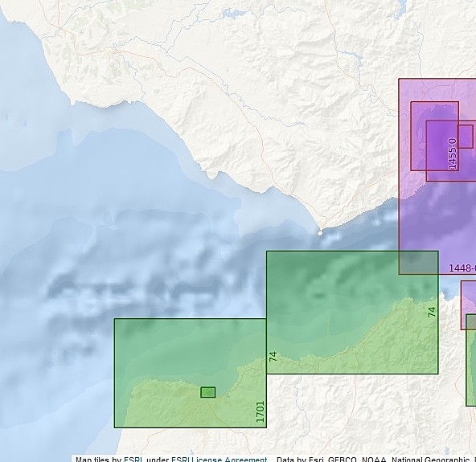Click the white cape tip marker on the coast

click(319, 233)
